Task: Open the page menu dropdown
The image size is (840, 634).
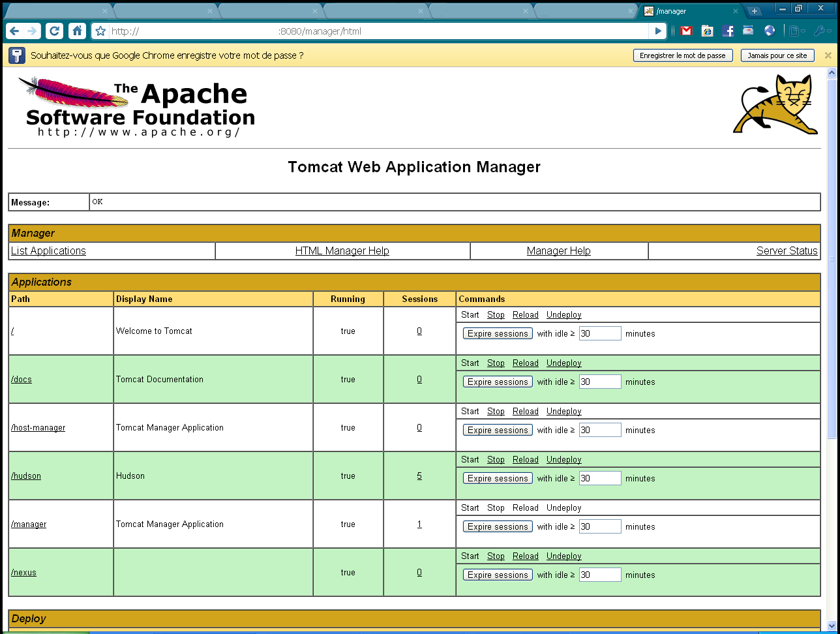Action: click(x=796, y=31)
